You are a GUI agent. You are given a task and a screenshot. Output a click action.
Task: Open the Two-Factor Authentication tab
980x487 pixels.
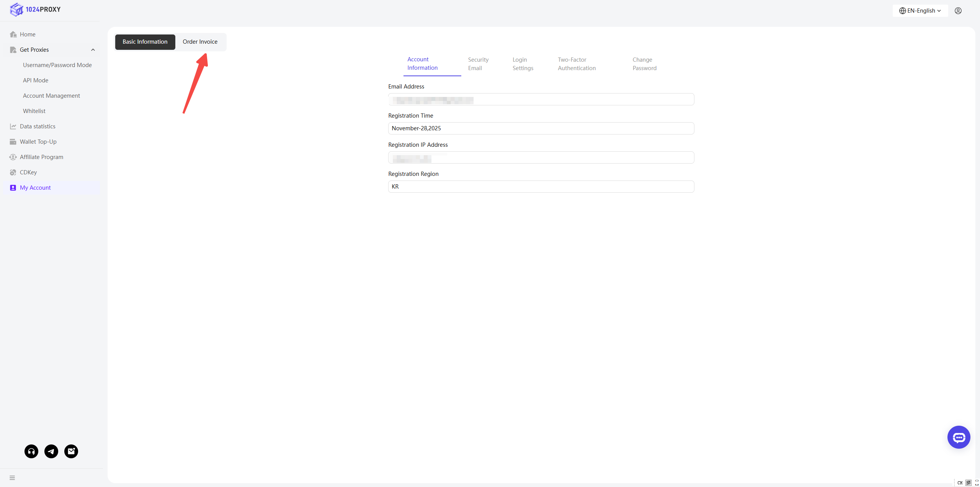point(577,64)
